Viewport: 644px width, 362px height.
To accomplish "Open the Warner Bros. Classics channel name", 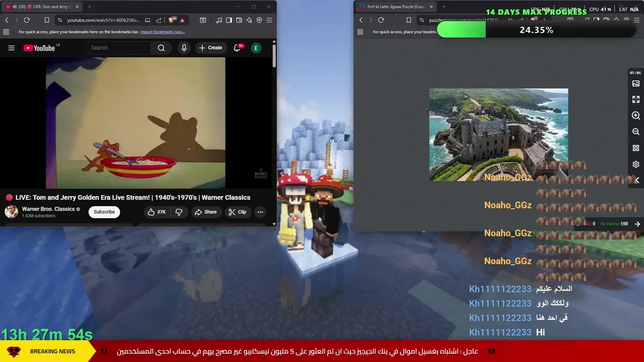I will pos(48,209).
